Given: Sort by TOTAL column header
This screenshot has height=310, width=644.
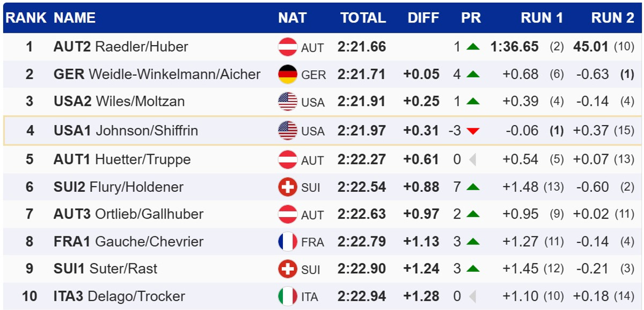Looking at the screenshot, I should (363, 18).
